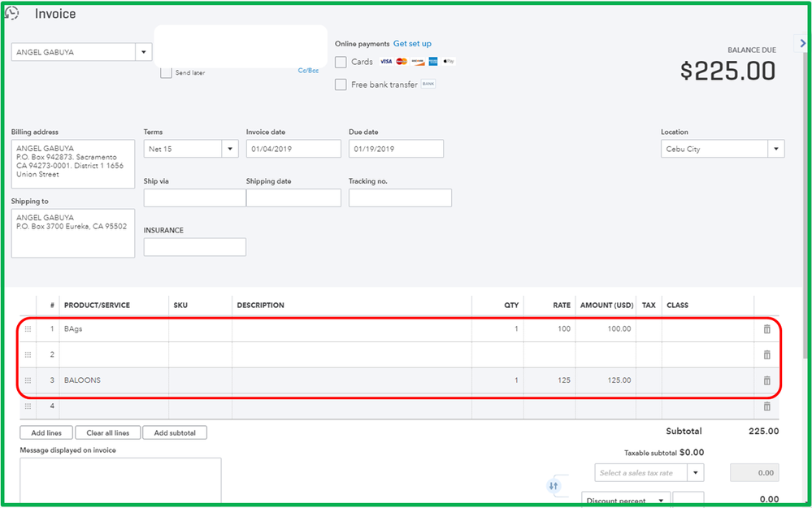
Task: Grab the drag handle of line 4
Action: (28, 406)
